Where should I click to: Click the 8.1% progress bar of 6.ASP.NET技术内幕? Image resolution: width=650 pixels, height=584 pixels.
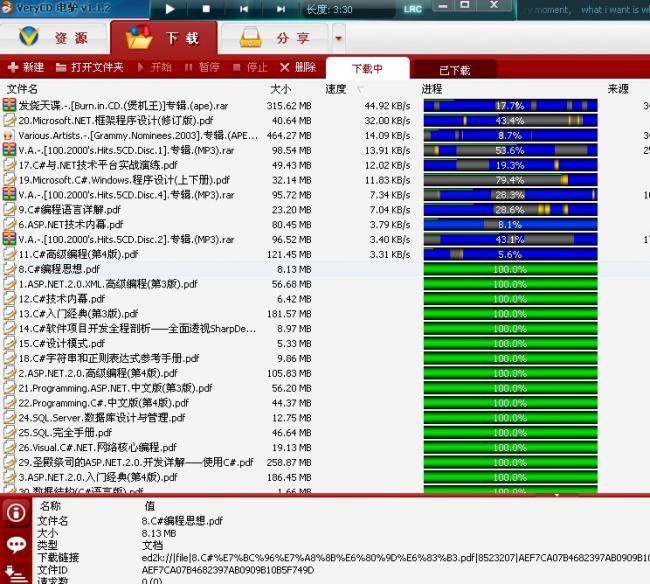pyautogui.click(x=510, y=225)
